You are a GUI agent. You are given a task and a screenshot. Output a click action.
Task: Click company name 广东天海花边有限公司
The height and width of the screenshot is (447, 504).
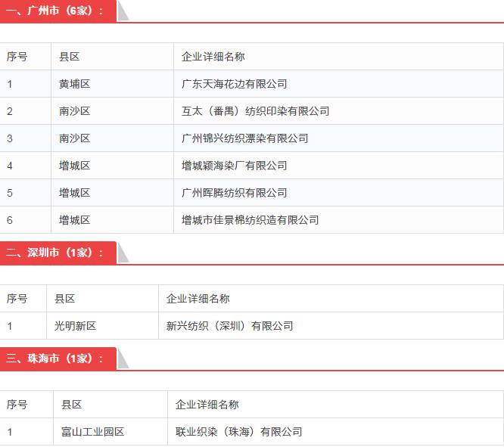coord(235,84)
